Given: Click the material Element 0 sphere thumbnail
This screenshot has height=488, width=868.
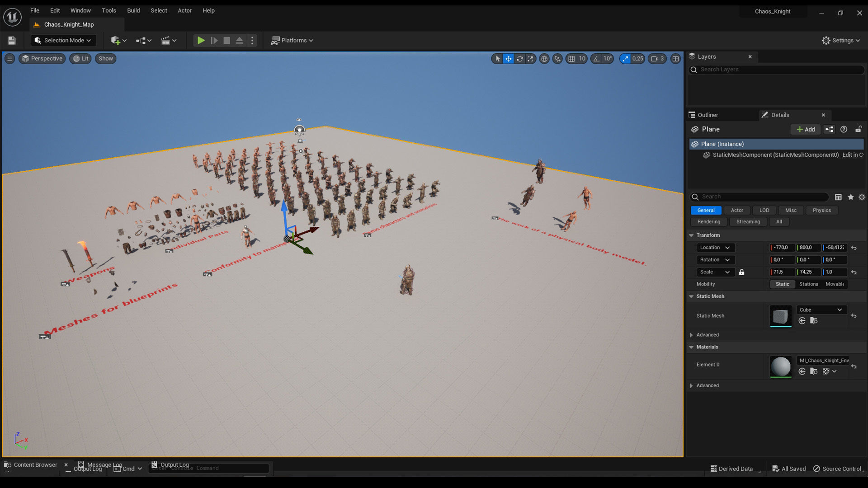Looking at the screenshot, I should tap(780, 366).
